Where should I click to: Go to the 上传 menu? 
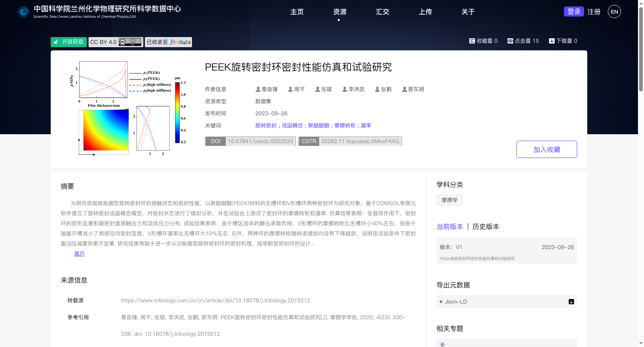point(425,12)
